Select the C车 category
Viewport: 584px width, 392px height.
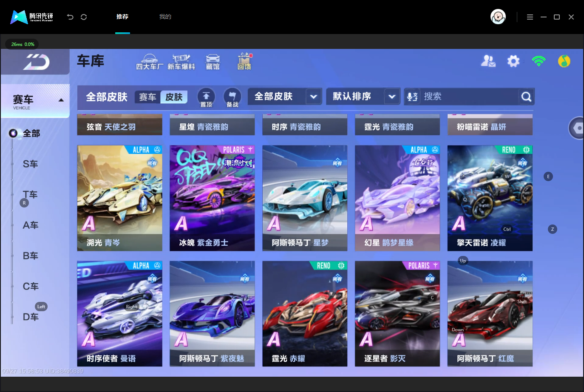[30, 287]
